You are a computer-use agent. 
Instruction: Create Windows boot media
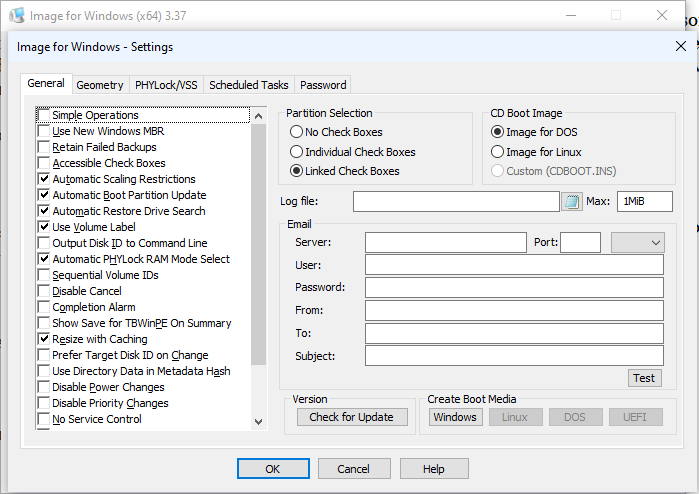point(455,417)
